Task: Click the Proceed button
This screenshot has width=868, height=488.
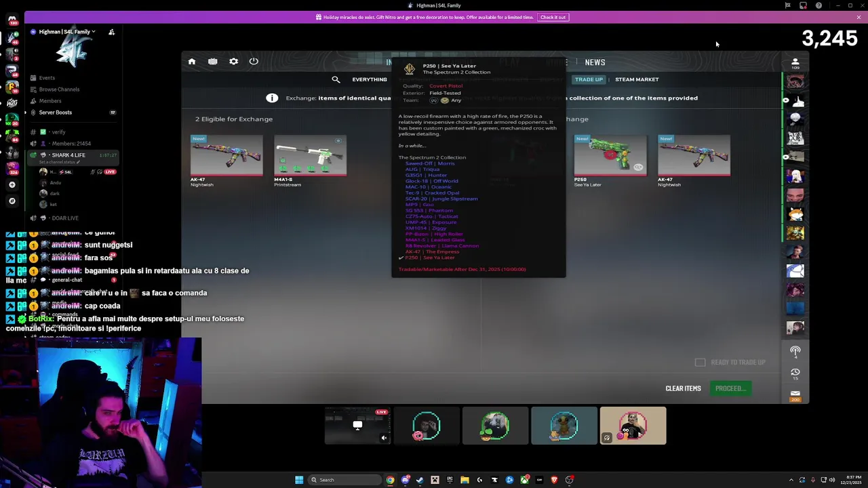Action: [730, 388]
